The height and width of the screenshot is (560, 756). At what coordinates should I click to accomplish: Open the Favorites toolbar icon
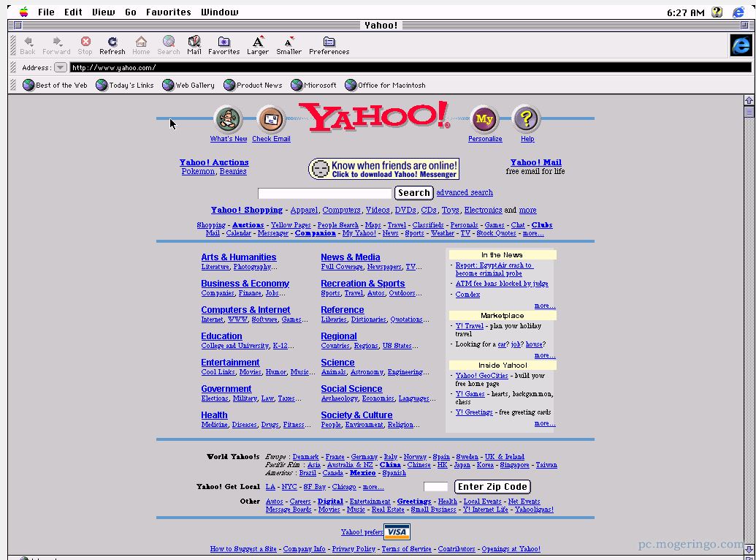coord(224,45)
